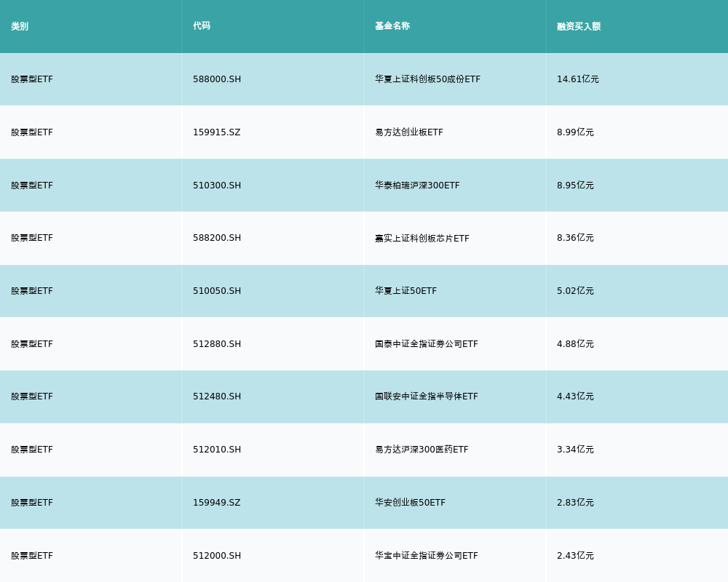Click 股票型ETF in the 512000.SH row
The image size is (728, 582).
[32, 556]
